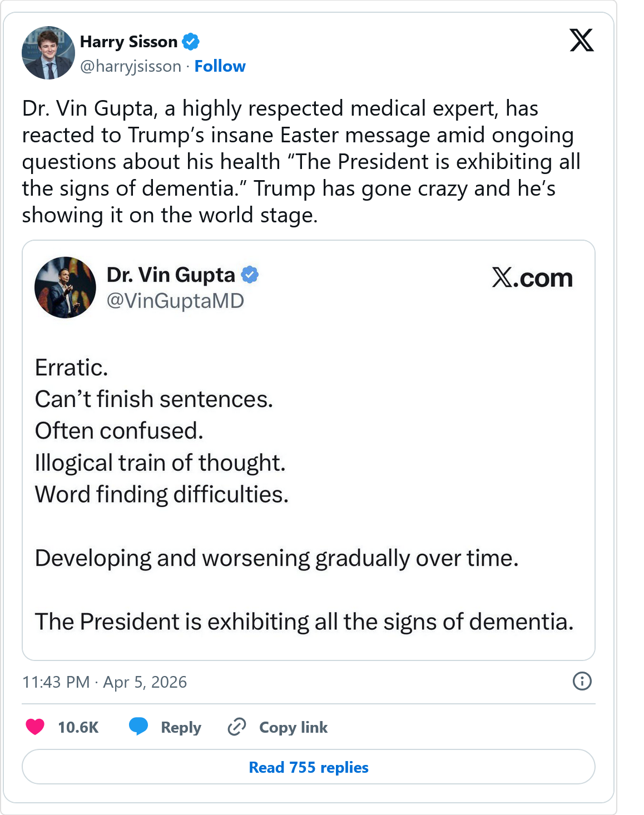Follow Harry Sisson's account

point(220,66)
